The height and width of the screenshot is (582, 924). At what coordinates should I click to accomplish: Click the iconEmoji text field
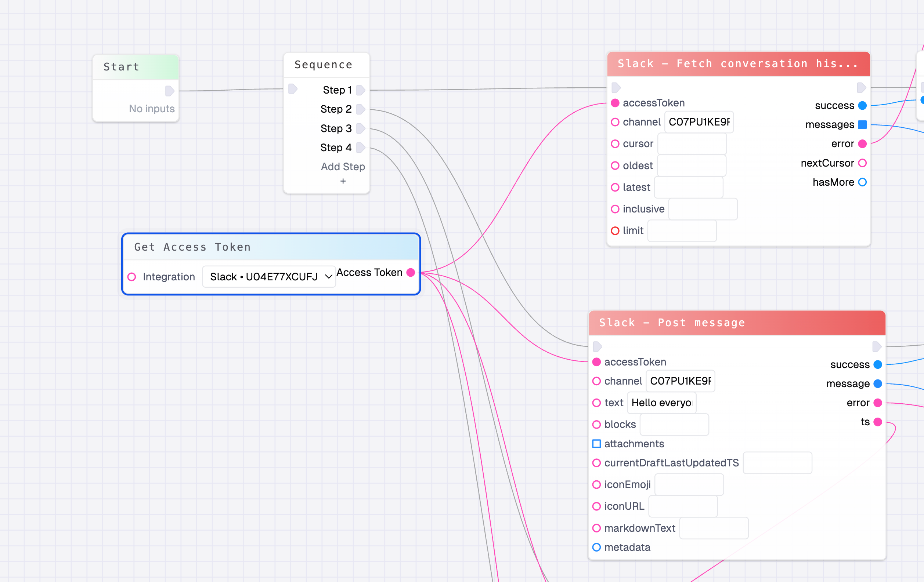(689, 485)
